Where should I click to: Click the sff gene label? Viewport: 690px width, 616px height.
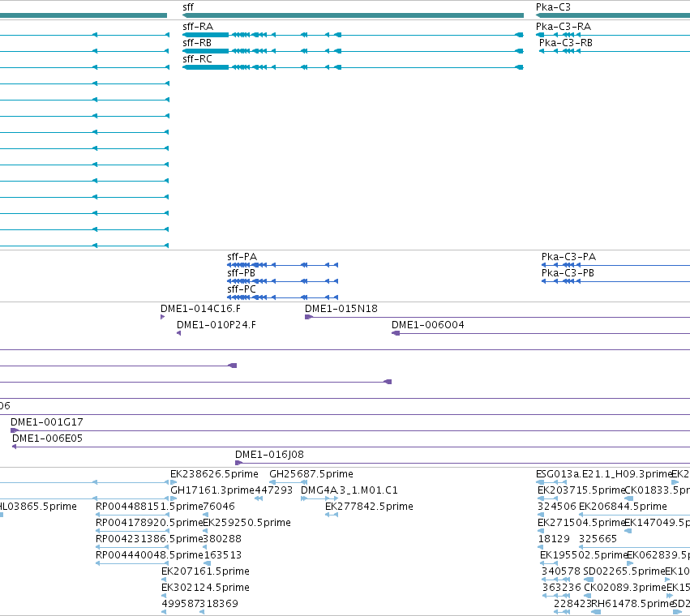188,7
